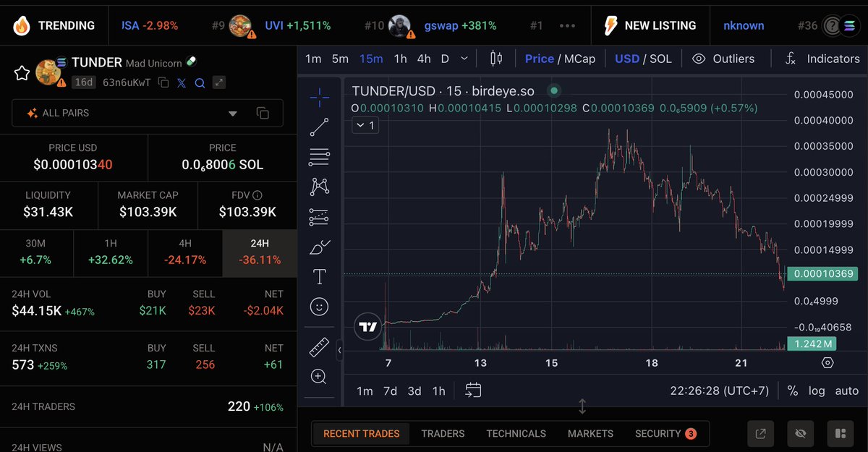Add TUNDER to favorites with the star icon
Image resolution: width=868 pixels, height=452 pixels.
point(22,72)
